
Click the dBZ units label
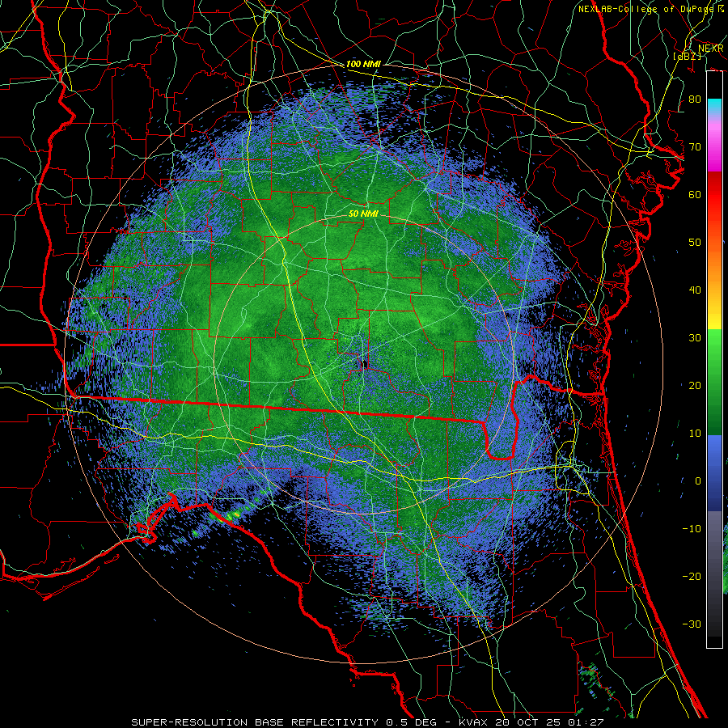(x=687, y=56)
